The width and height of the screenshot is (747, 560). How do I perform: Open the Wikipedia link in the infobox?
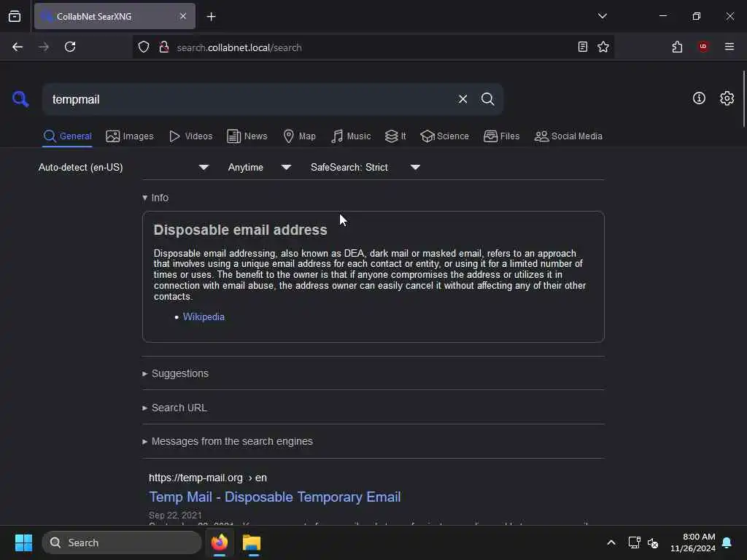[204, 316]
